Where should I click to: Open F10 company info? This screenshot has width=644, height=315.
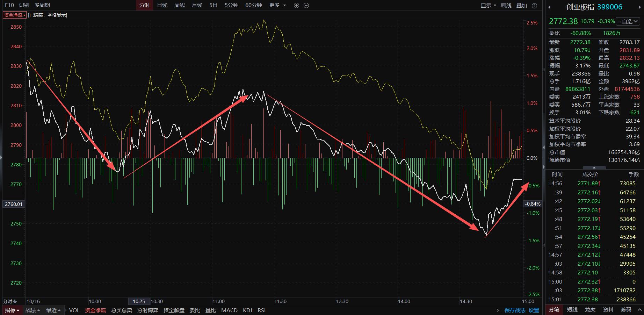[x=9, y=5]
